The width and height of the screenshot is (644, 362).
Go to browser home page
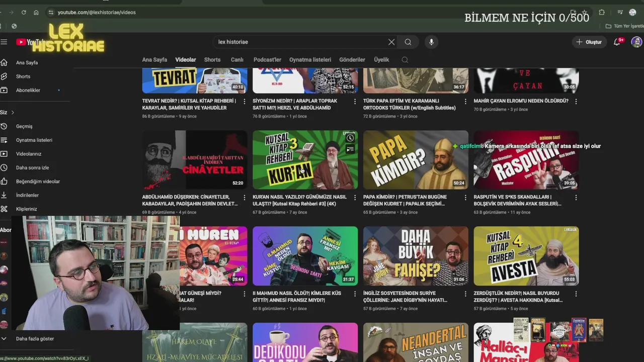pyautogui.click(x=36, y=12)
